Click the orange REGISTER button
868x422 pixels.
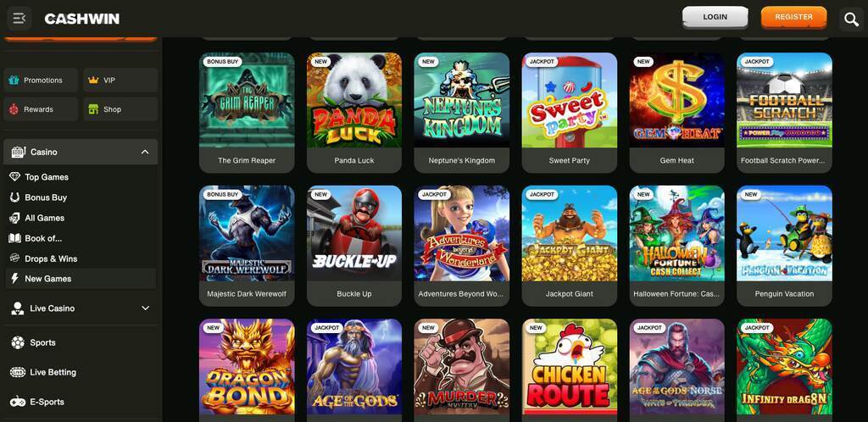coord(793,17)
